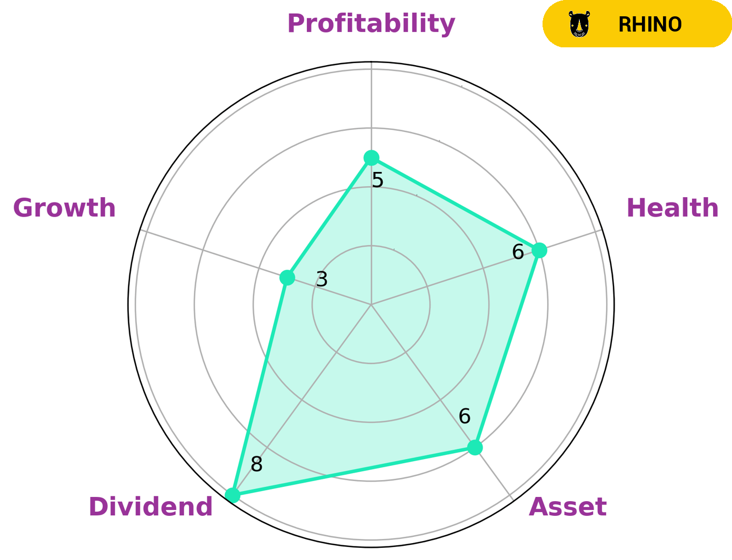
Task: Select the Growth axis label
Action: pyautogui.click(x=64, y=208)
